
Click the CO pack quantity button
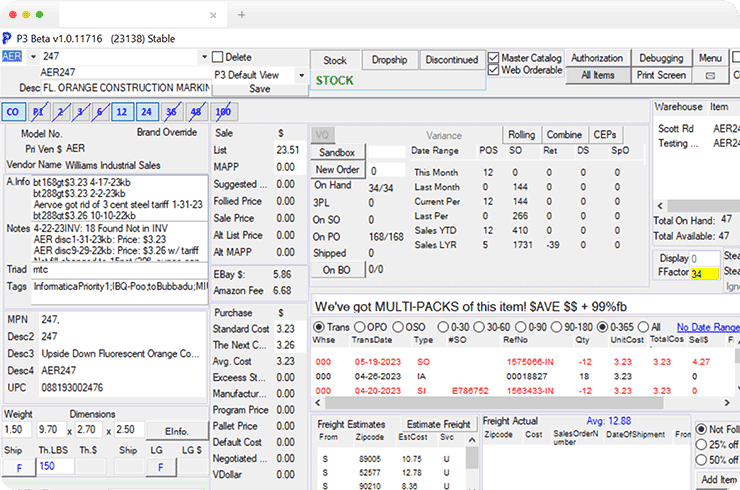click(x=14, y=112)
